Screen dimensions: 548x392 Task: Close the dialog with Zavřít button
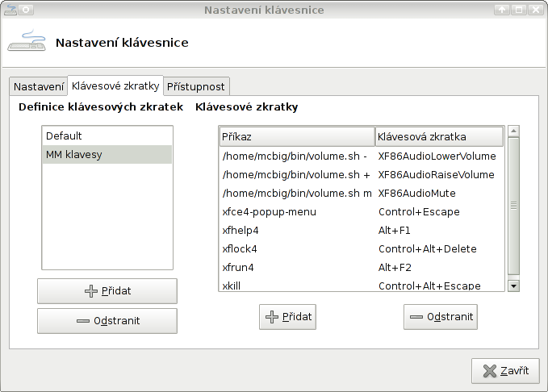click(505, 371)
